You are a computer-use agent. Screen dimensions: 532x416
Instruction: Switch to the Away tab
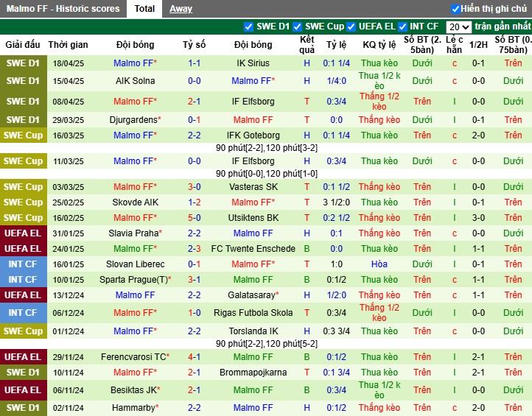181,9
